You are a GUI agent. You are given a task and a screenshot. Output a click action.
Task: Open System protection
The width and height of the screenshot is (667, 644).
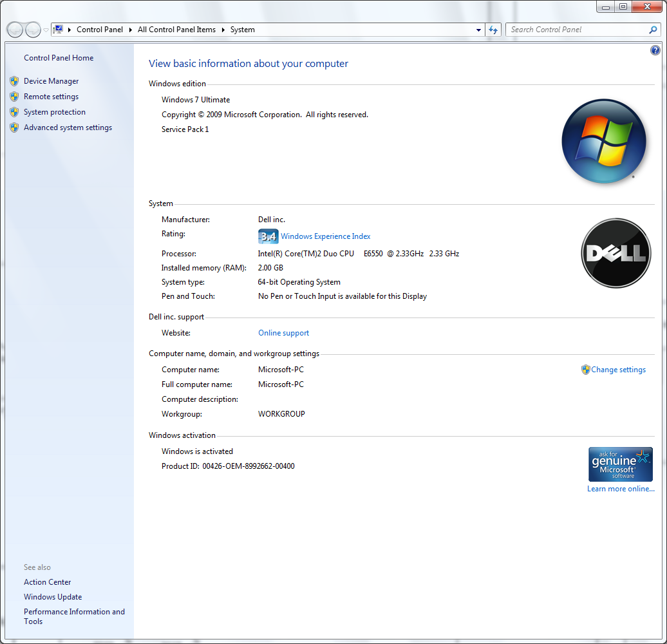[x=55, y=112]
